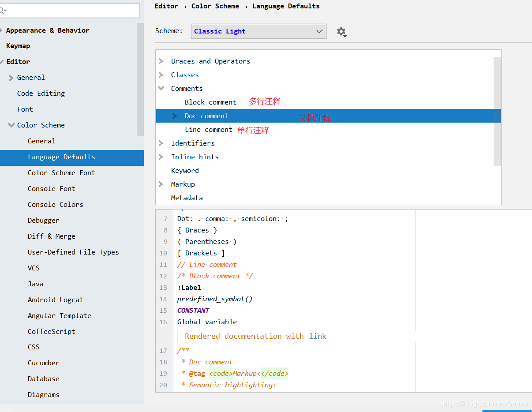Open Code Editing settings

click(41, 94)
